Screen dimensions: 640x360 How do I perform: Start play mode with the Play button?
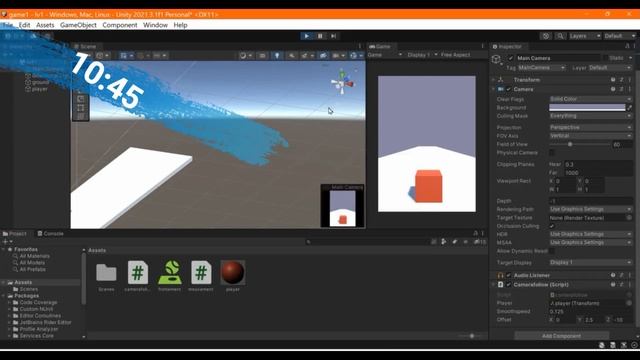click(x=307, y=36)
